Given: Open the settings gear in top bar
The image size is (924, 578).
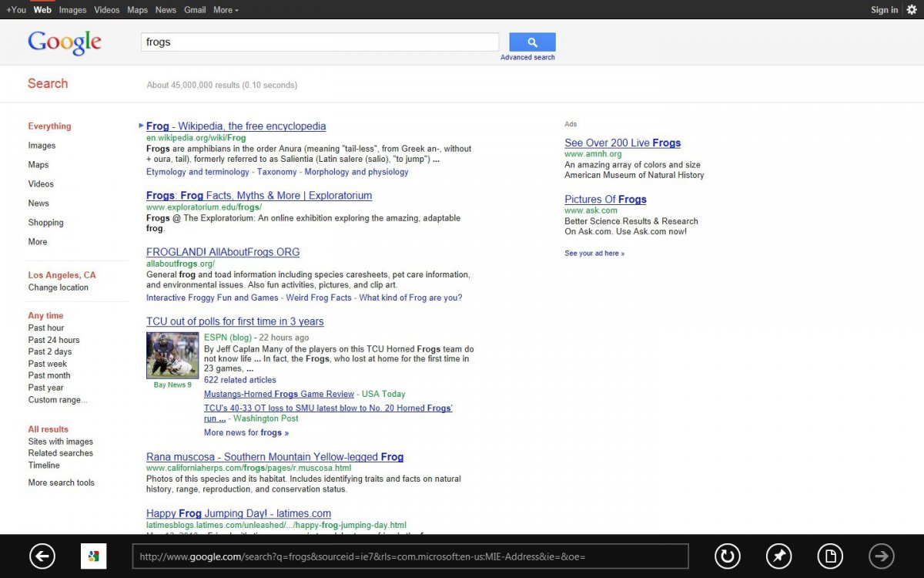Looking at the screenshot, I should point(912,10).
